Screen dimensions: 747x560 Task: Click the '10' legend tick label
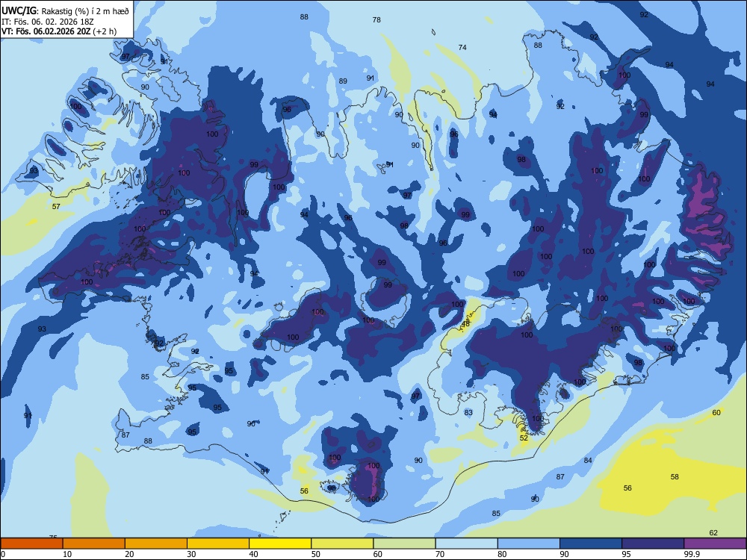click(x=67, y=554)
